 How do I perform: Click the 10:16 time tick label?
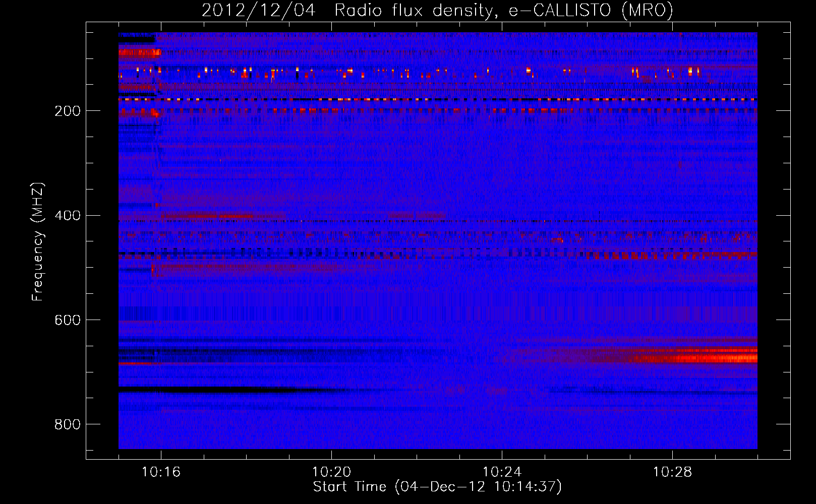pyautogui.click(x=161, y=472)
